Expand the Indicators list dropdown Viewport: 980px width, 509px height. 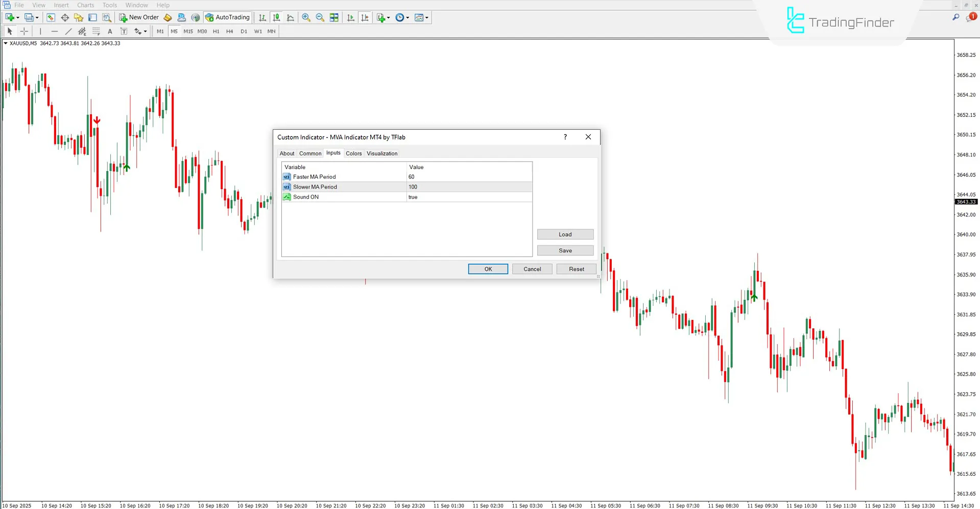(389, 17)
